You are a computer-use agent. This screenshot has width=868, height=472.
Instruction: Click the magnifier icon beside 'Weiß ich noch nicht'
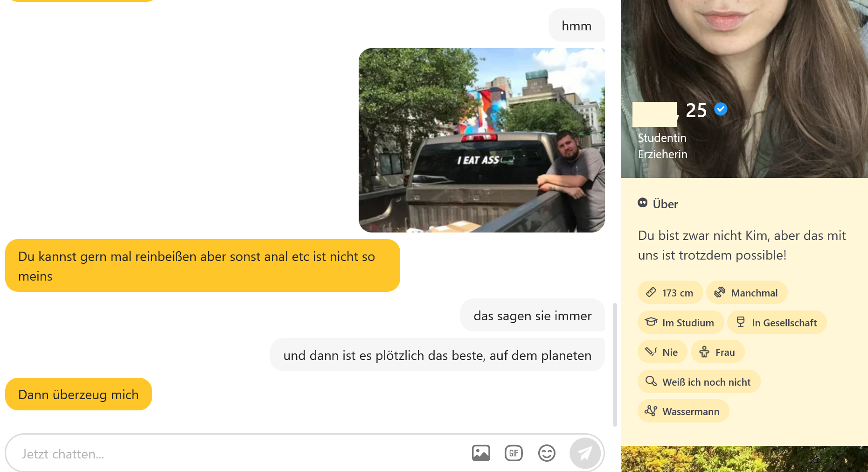click(651, 381)
